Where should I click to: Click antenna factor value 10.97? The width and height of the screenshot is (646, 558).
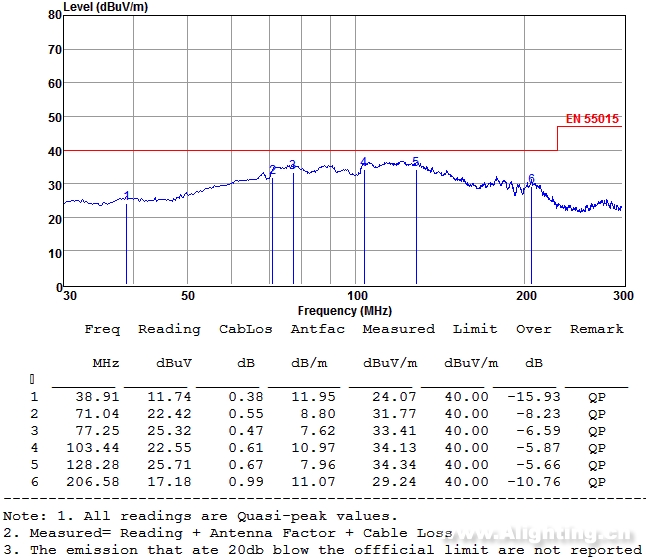314,448
